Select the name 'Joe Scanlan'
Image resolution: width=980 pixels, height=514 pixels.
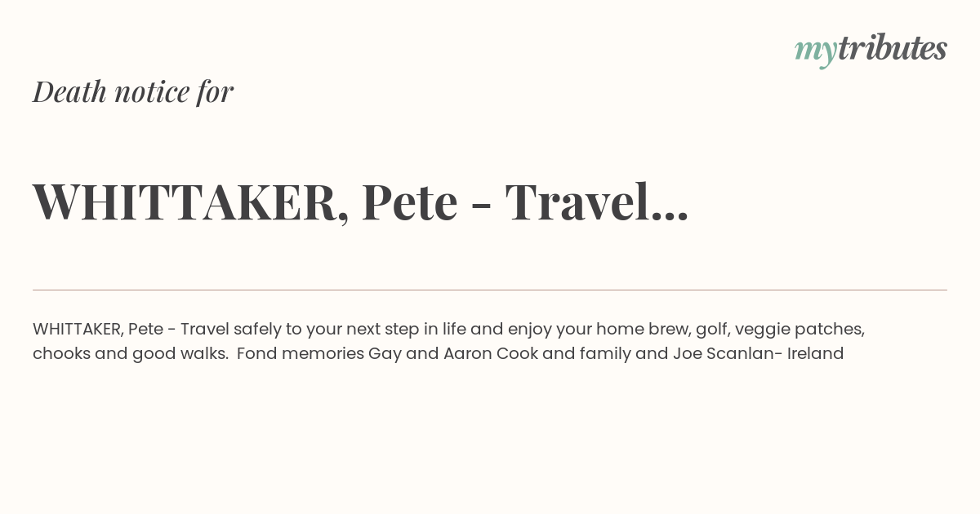point(722,353)
